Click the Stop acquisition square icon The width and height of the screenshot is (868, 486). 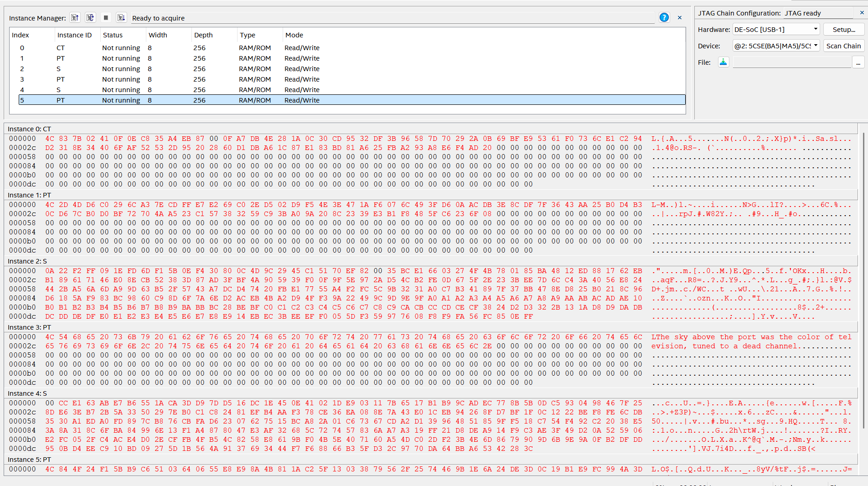[x=106, y=17]
